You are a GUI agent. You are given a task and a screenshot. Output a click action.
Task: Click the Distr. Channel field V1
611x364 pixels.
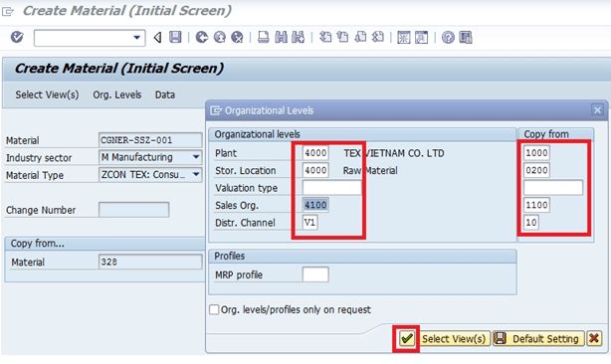click(310, 223)
